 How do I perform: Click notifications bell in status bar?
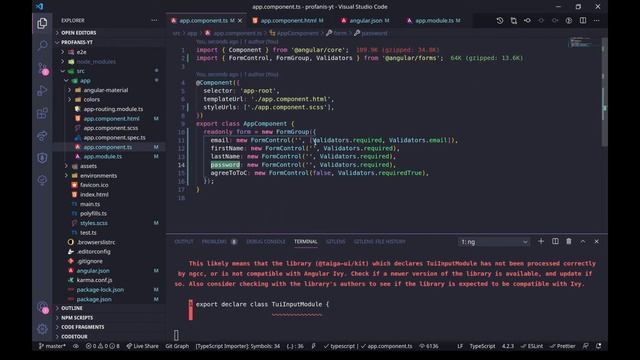pos(598,346)
